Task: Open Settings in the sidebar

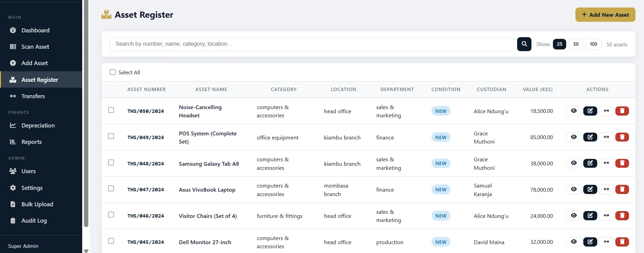Action: tap(41, 188)
